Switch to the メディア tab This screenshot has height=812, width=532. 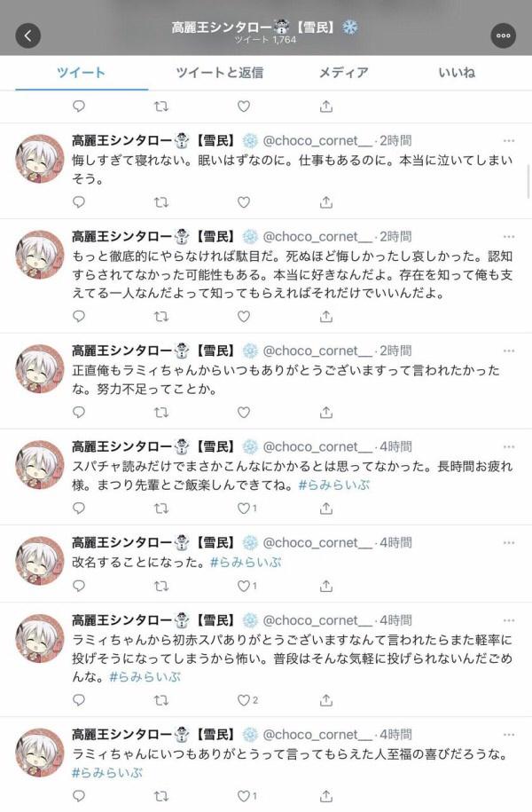click(x=343, y=73)
